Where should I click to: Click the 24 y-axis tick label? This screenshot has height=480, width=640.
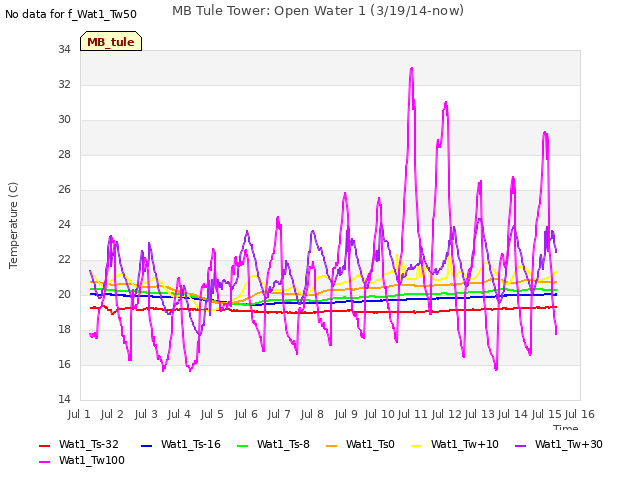pyautogui.click(x=64, y=224)
